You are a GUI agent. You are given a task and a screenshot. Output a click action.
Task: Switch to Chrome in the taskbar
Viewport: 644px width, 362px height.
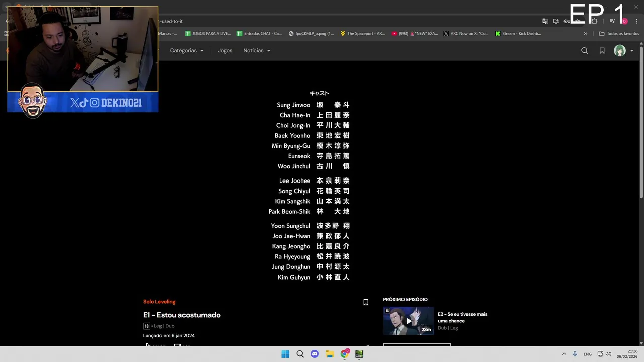(x=345, y=354)
